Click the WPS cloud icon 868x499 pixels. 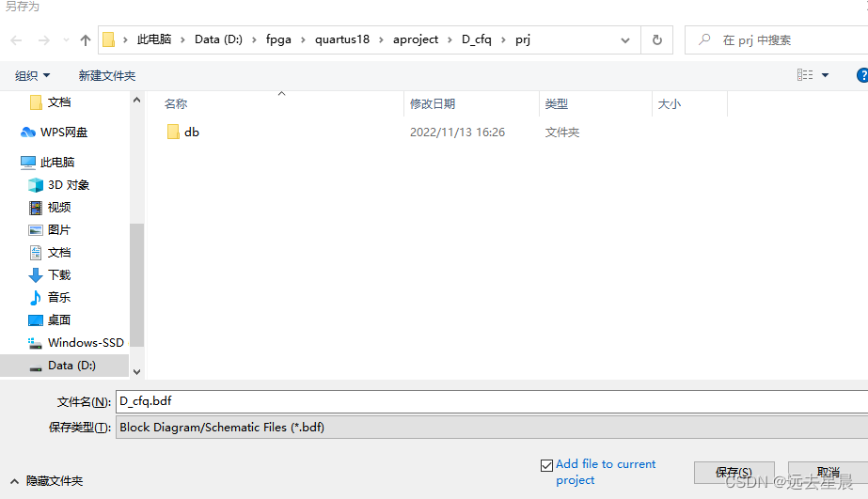pyautogui.click(x=27, y=133)
